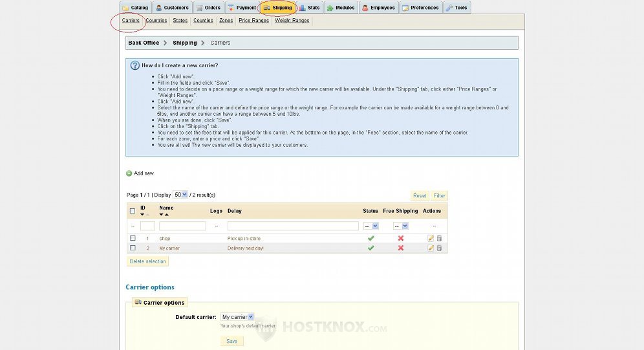Image resolution: width=644 pixels, height=350 pixels.
Task: Click the delete trash icon for My carrier
Action: [439, 248]
